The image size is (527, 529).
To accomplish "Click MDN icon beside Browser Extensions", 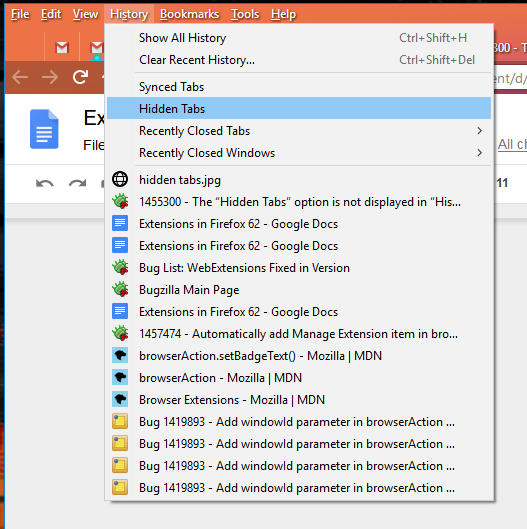I will tap(120, 399).
